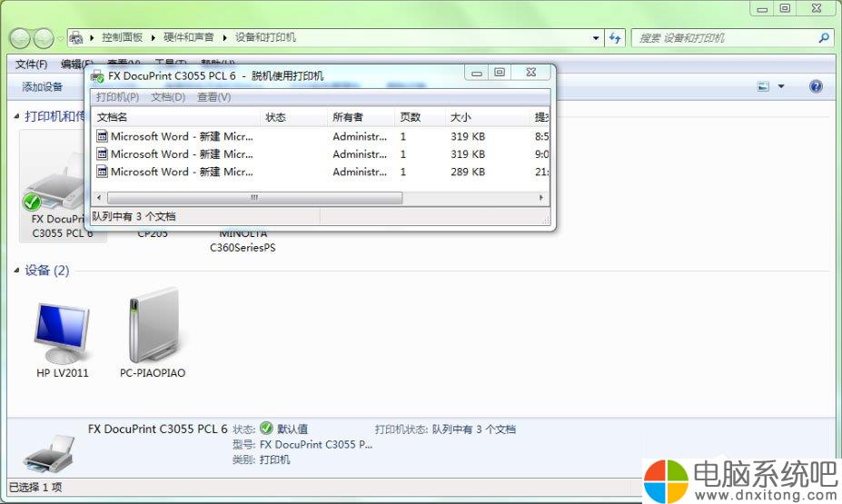Click the first 319 KB size cell

(468, 136)
